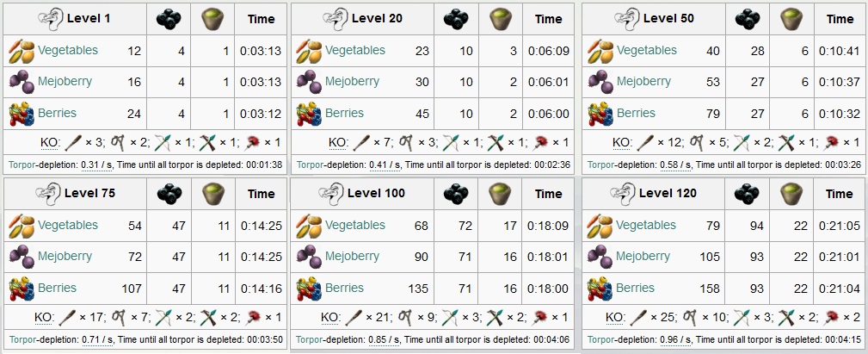Click the Vegetables icon in Level 100 table
Screen dimensions: 868x354
click(x=308, y=226)
